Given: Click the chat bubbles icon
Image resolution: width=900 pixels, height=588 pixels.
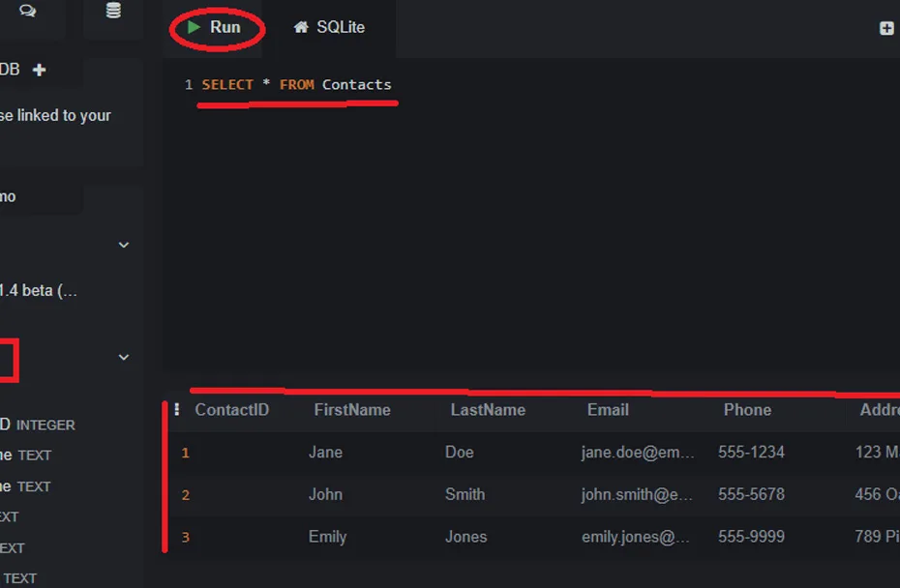Looking at the screenshot, I should tap(28, 12).
